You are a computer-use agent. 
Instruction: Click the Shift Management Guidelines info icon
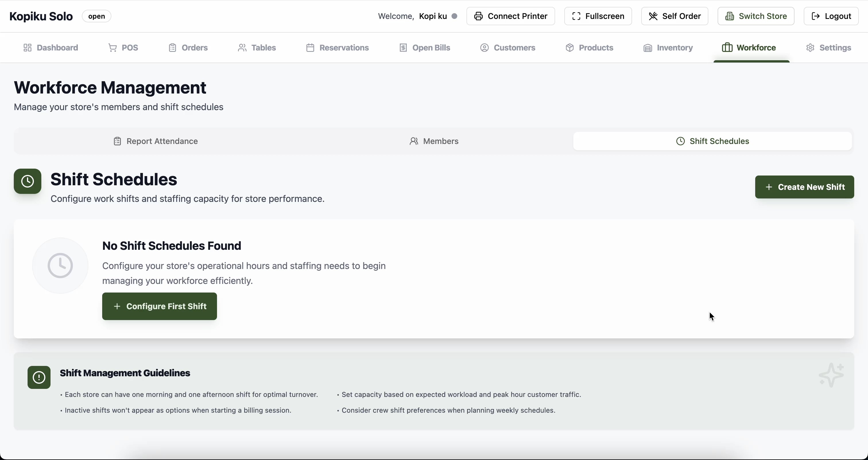pos(39,377)
